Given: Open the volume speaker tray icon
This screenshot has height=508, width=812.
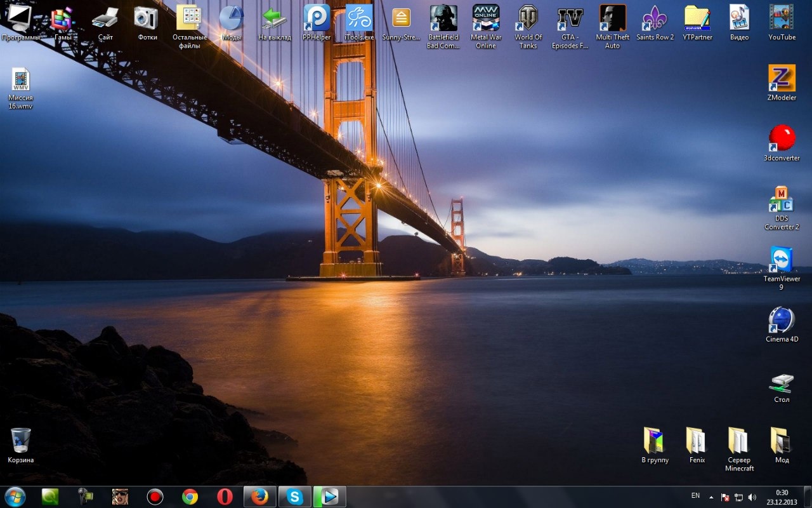Looking at the screenshot, I should (x=752, y=497).
